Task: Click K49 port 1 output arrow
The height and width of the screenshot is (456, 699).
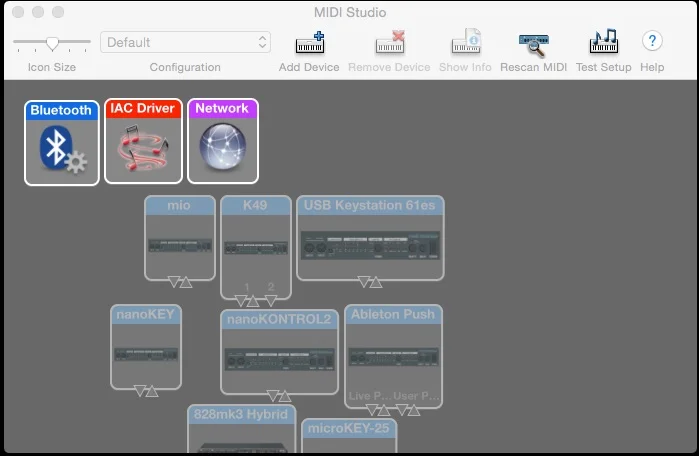Action: (x=241, y=301)
